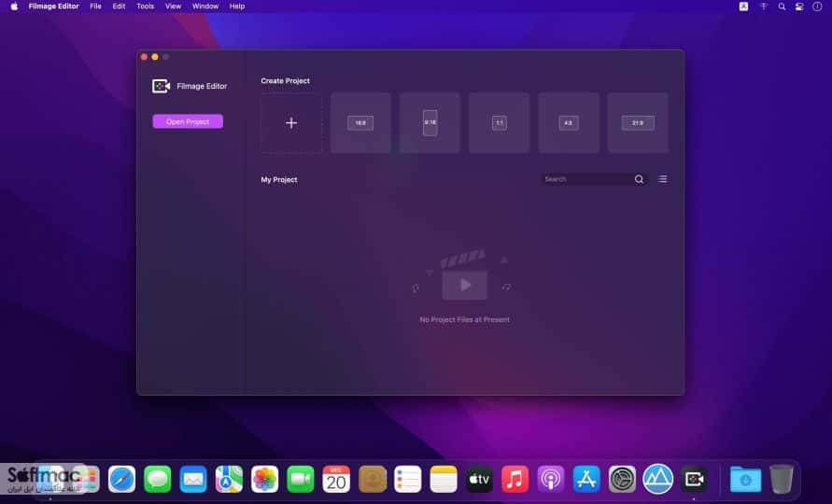832x504 pixels.
Task: Open Podcasts from the Dock
Action: 551,479
